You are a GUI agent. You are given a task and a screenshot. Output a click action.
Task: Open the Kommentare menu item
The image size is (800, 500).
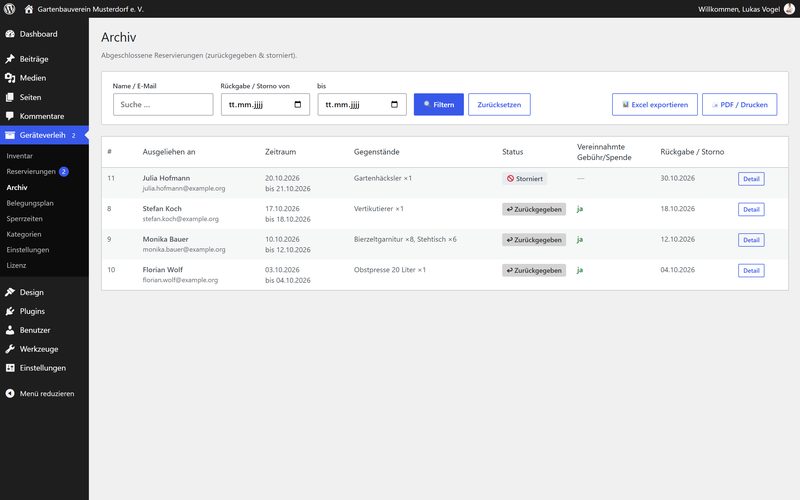pyautogui.click(x=44, y=116)
